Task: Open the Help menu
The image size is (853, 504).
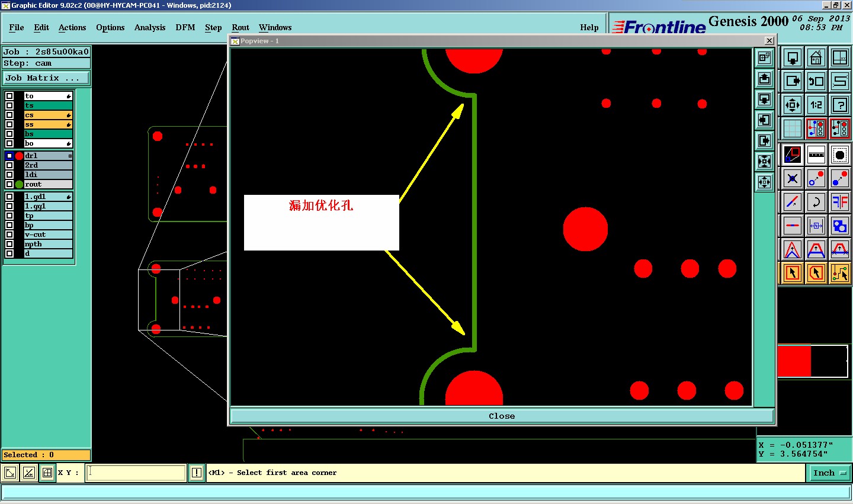Action: tap(589, 27)
